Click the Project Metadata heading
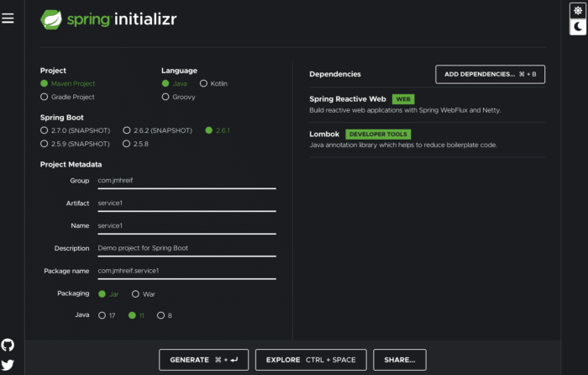This screenshot has width=588, height=375. 71,165
